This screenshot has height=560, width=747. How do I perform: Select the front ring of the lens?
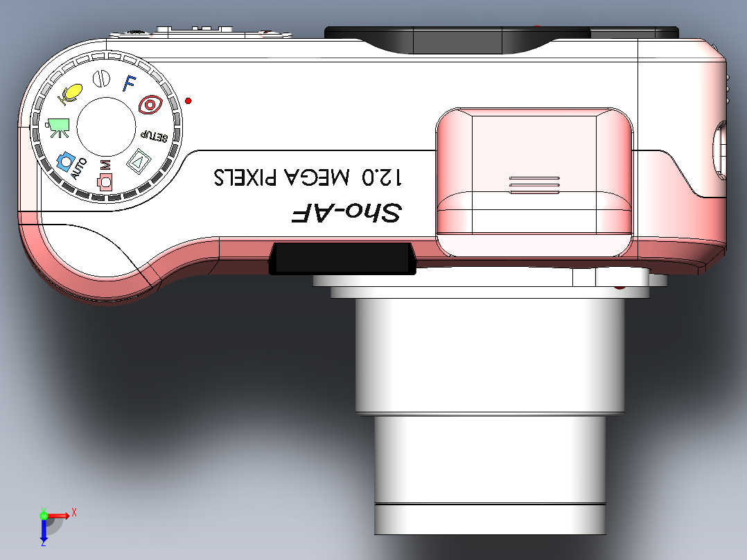(490, 520)
